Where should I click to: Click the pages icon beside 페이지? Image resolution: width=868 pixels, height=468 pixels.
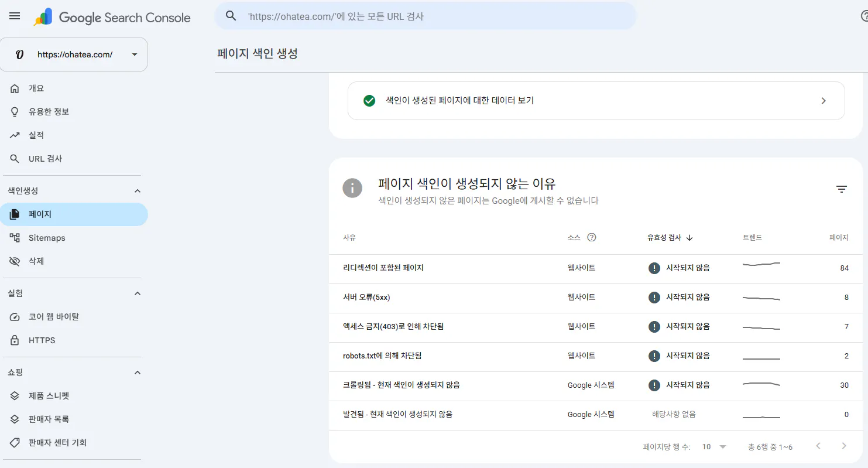coord(15,214)
